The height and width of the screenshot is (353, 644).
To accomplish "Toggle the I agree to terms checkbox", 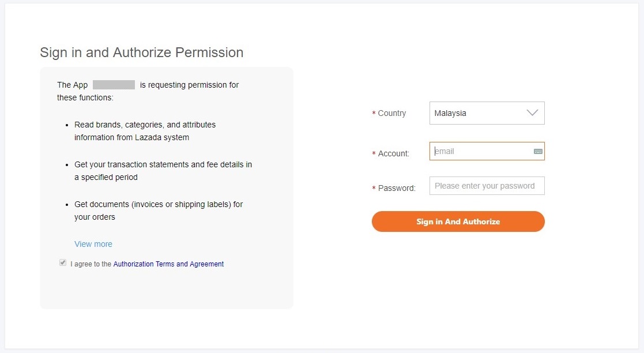I will (x=63, y=262).
